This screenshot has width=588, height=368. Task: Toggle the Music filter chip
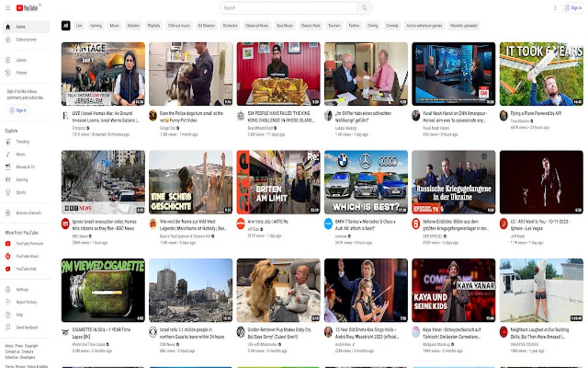[x=114, y=25]
